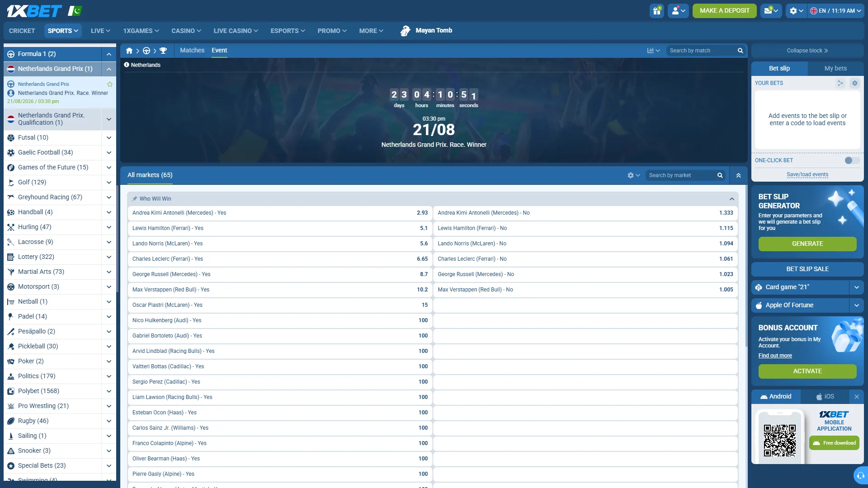
Task: Collapse the Formula 1 section
Action: 109,54
